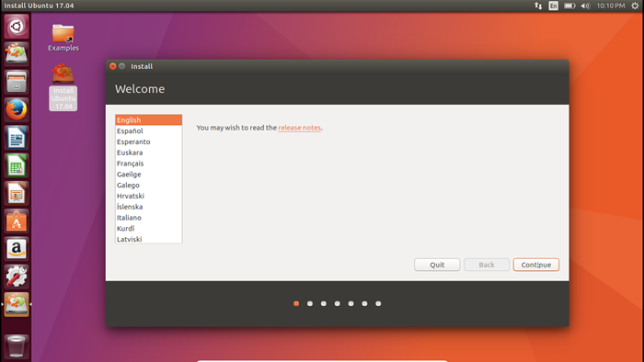Click the Continue button

pyautogui.click(x=536, y=265)
